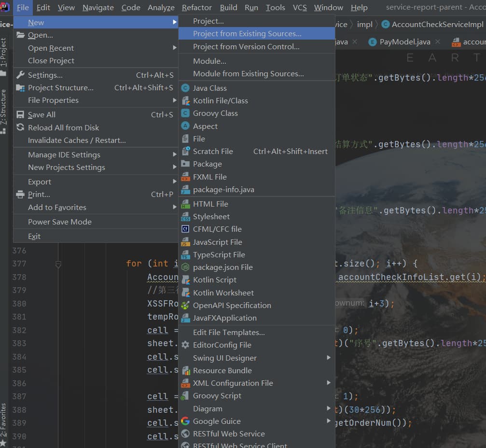
Task: Click the HTML File icon
Action: pos(185,204)
